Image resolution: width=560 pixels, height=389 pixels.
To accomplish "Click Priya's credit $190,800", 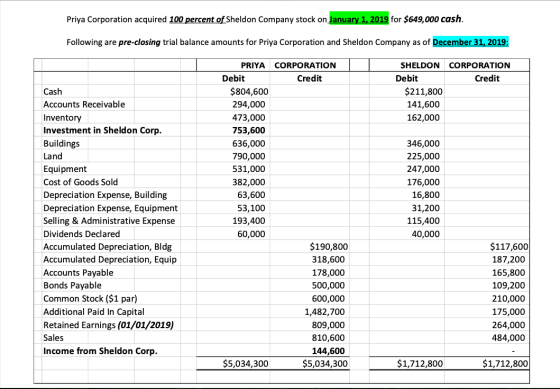I will click(329, 247).
